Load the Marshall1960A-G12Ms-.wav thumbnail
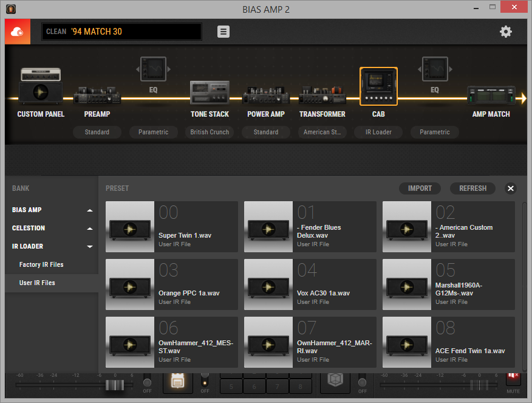Screen dimensions: 532x403 click(x=407, y=284)
